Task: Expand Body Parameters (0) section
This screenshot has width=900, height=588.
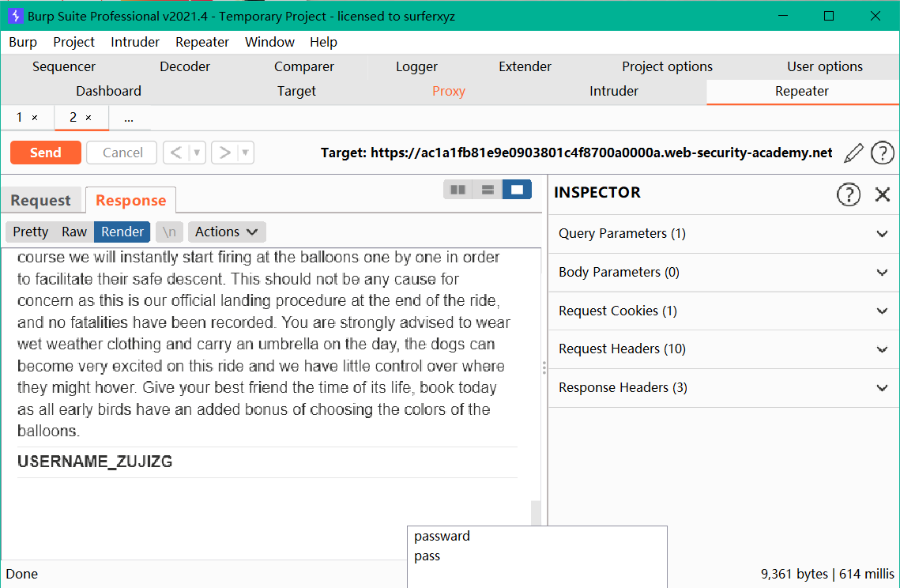Action: click(x=723, y=272)
